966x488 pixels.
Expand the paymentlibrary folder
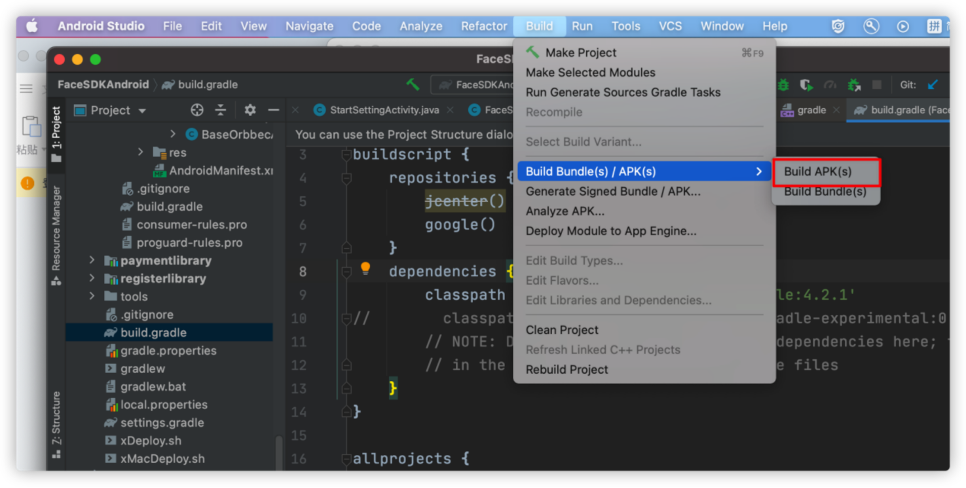point(92,261)
